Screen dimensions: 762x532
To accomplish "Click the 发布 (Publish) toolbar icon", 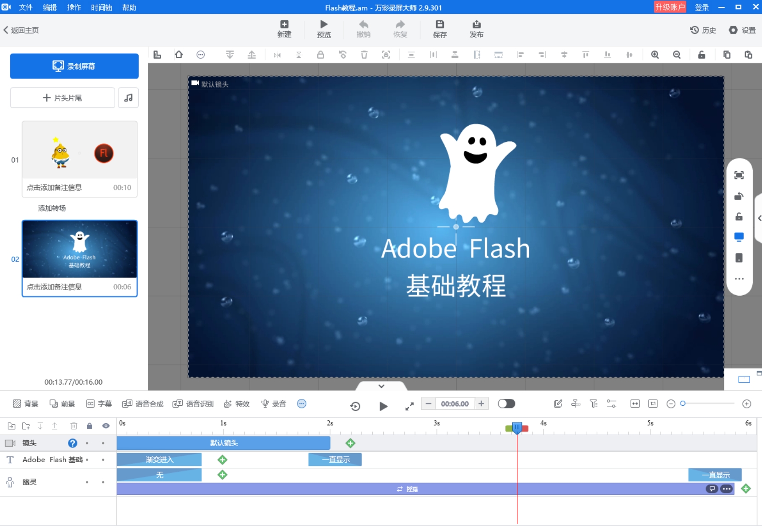I will pos(476,29).
